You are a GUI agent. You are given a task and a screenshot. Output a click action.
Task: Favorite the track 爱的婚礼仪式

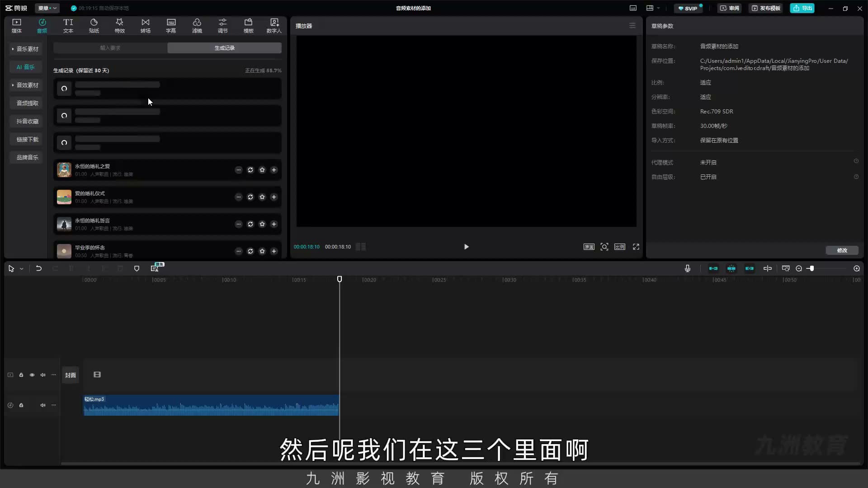[x=262, y=197]
